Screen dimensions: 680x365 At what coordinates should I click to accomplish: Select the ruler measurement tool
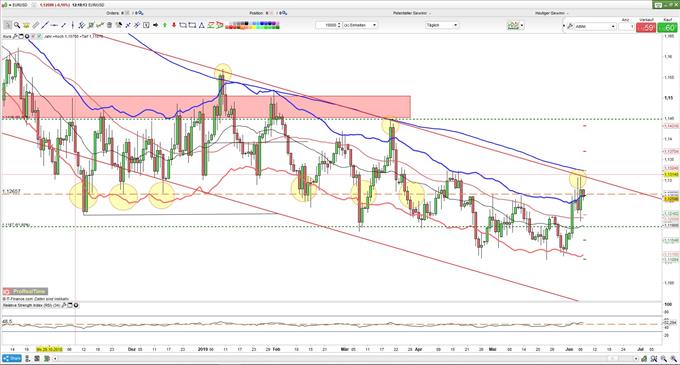click(36, 25)
